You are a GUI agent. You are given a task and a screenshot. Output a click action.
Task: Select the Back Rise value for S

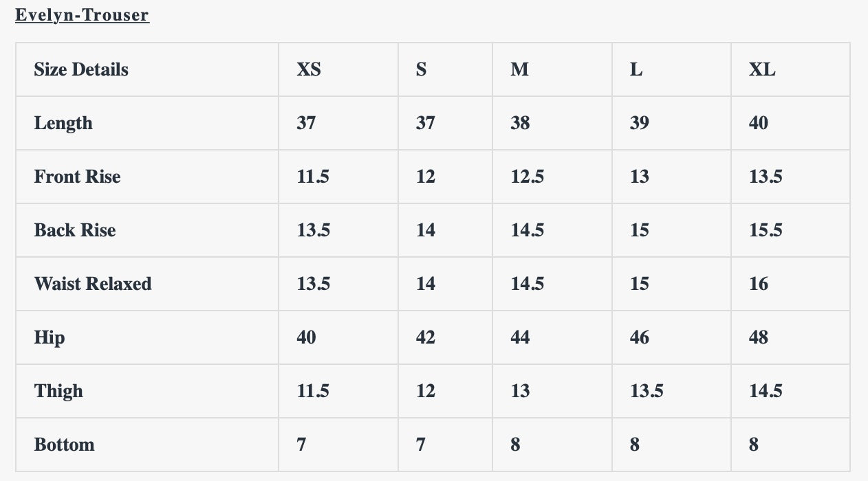tap(426, 230)
